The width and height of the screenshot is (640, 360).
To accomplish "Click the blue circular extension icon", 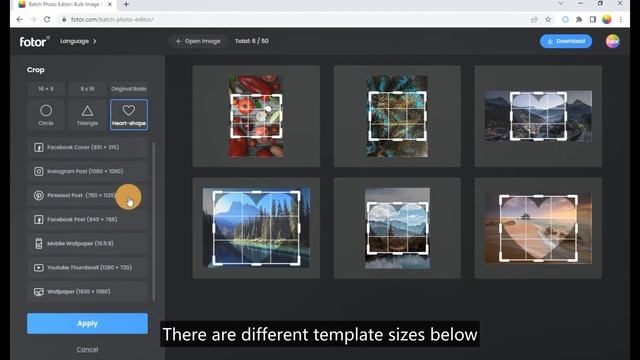I will point(565,19).
